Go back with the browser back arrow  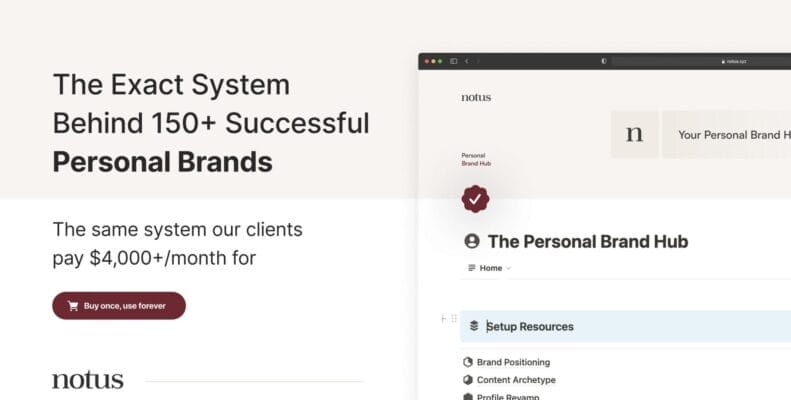(467, 61)
